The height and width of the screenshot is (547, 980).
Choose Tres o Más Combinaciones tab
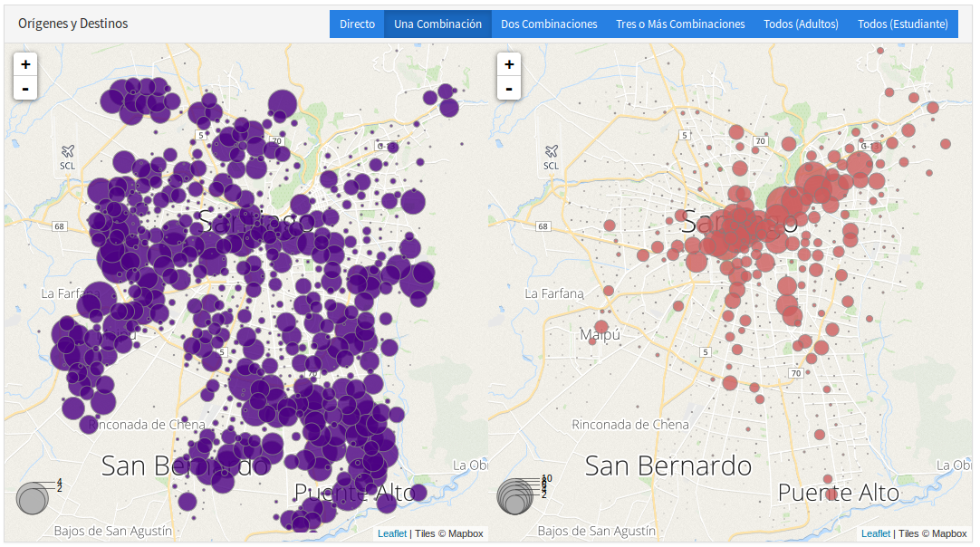point(680,24)
